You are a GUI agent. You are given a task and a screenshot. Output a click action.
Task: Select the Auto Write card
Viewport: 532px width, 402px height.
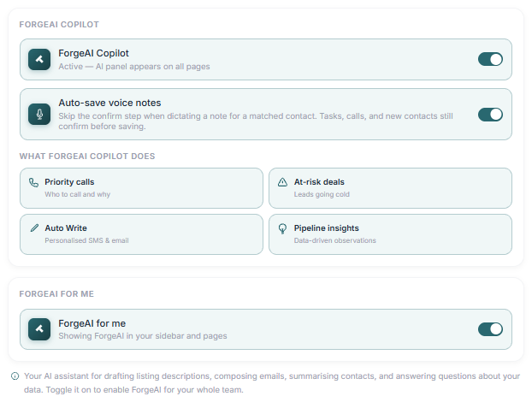click(141, 234)
